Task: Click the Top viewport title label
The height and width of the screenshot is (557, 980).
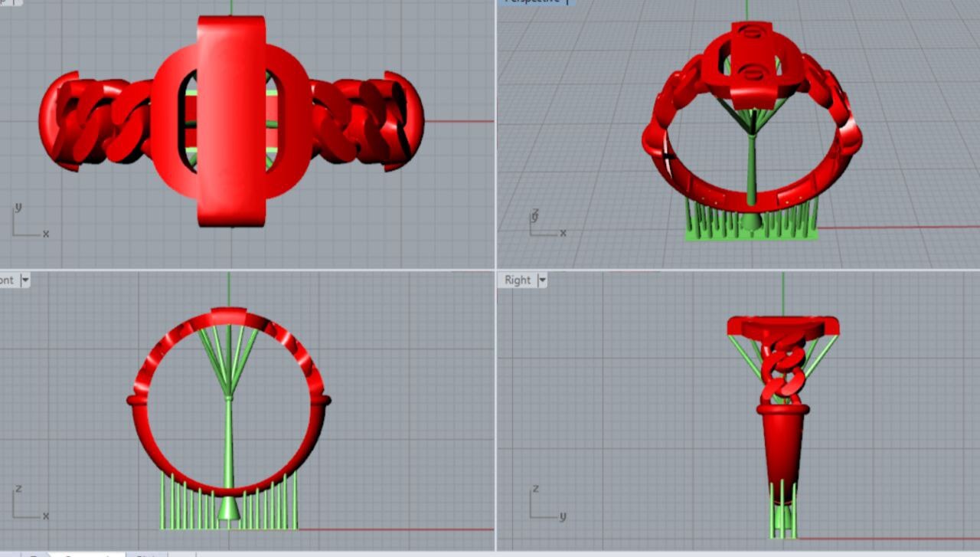Action: click(x=6, y=2)
